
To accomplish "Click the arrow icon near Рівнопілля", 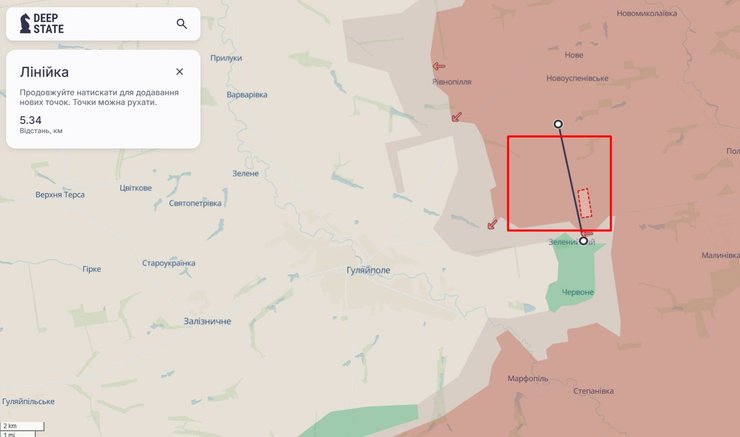I will tap(439, 67).
